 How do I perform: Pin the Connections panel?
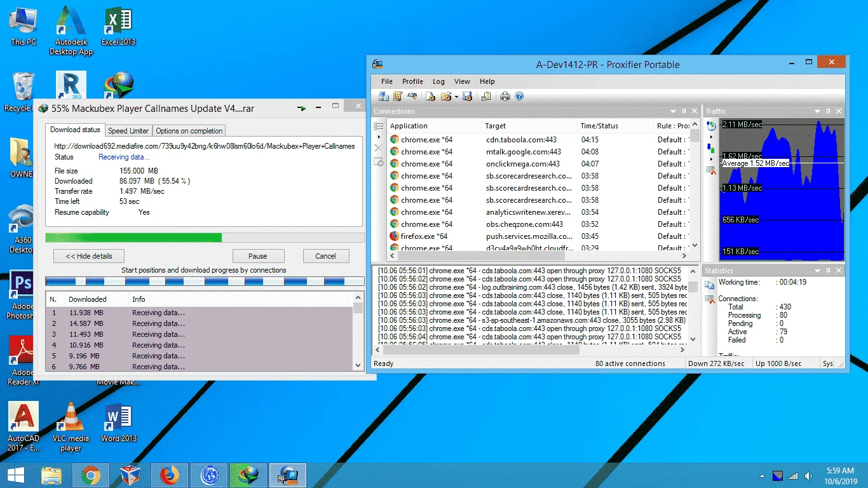pos(684,111)
